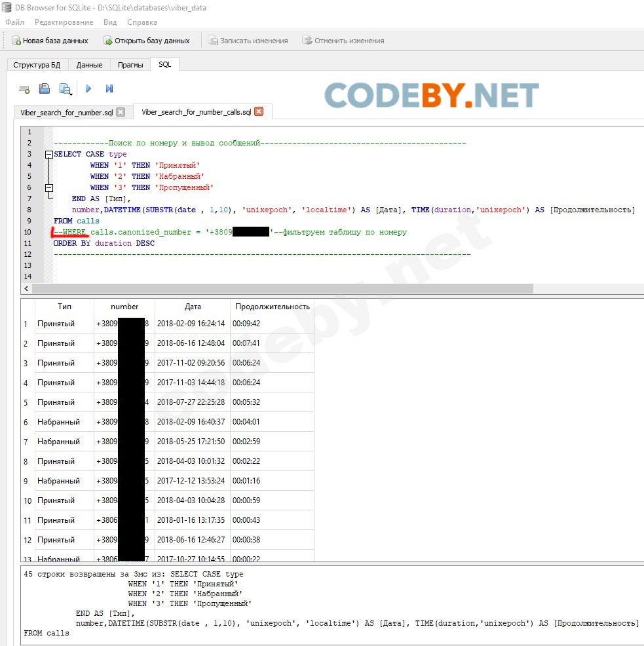Click the editor horizontal scrollbar
644x646 pixels.
point(282,289)
